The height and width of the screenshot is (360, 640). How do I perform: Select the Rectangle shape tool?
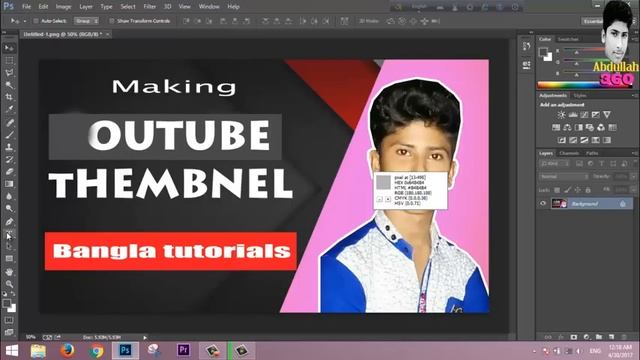[9, 258]
